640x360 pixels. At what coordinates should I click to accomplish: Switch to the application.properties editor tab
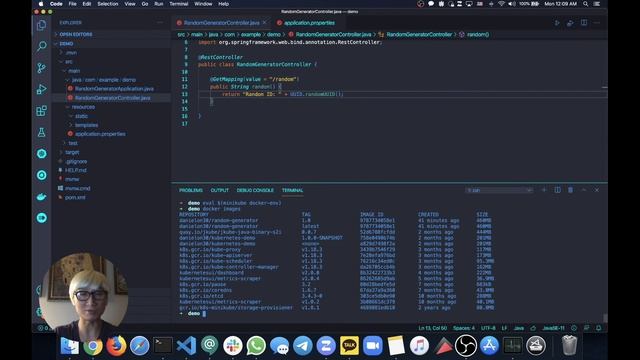(309, 23)
